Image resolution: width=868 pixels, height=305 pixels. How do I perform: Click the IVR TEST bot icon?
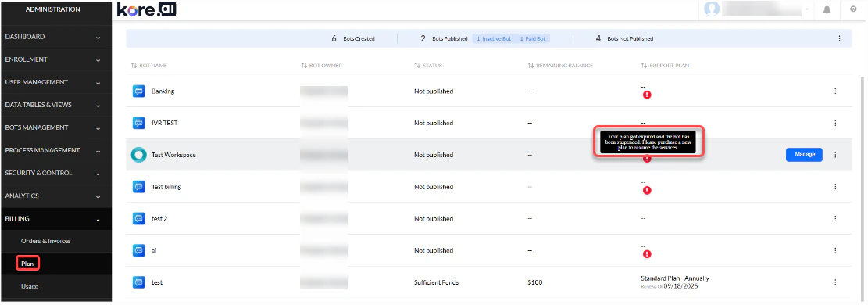138,123
